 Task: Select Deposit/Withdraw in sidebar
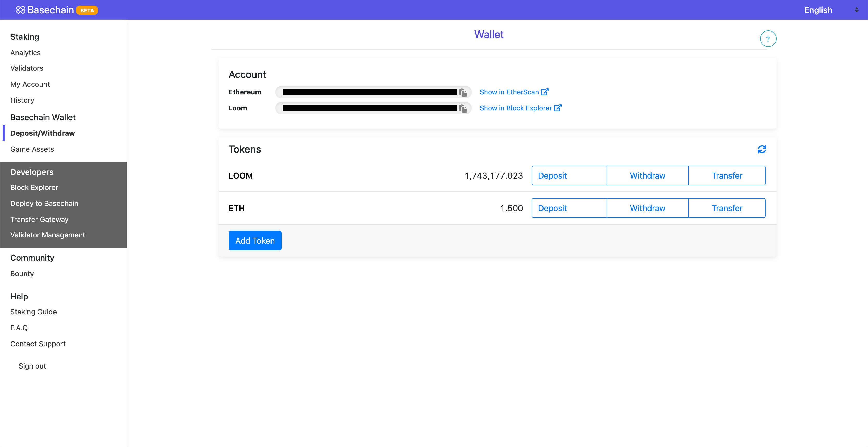tap(42, 133)
